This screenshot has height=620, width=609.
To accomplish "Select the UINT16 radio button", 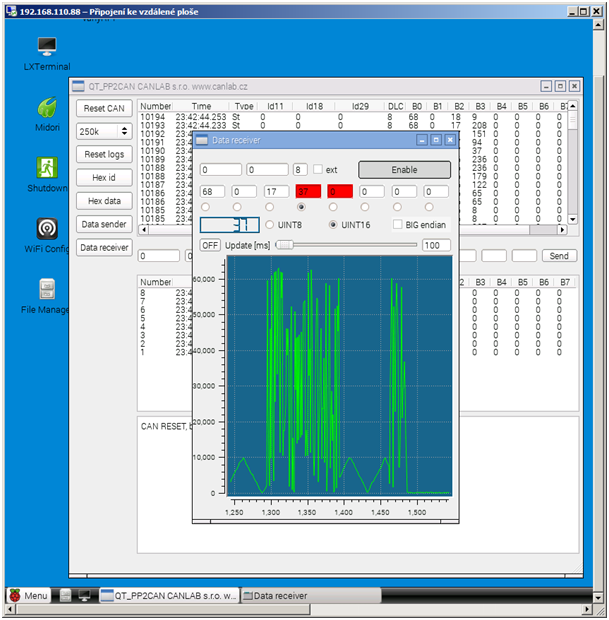I will click(x=333, y=225).
